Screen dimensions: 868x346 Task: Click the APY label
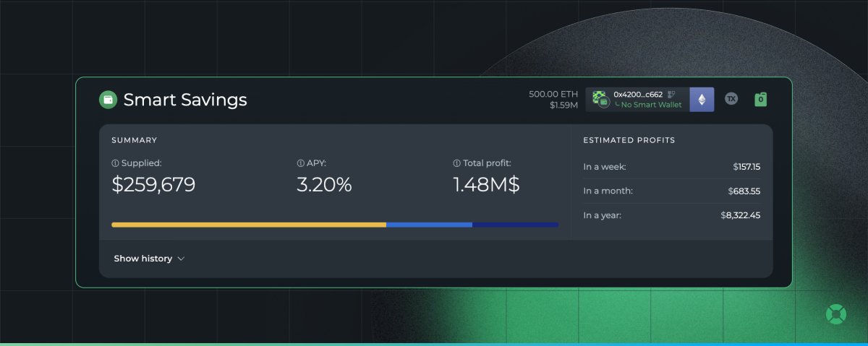(316, 163)
